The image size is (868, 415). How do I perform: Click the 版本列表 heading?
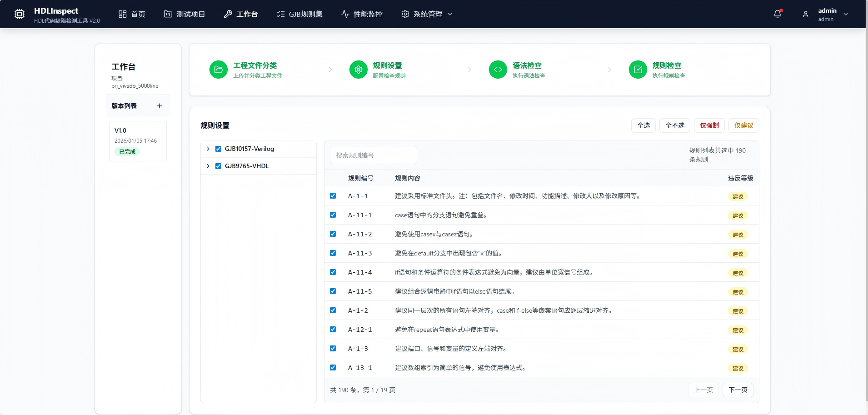click(124, 106)
